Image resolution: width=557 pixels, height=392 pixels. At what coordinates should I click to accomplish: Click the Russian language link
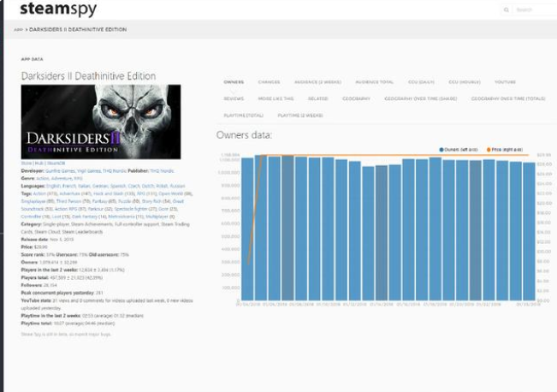(x=177, y=186)
